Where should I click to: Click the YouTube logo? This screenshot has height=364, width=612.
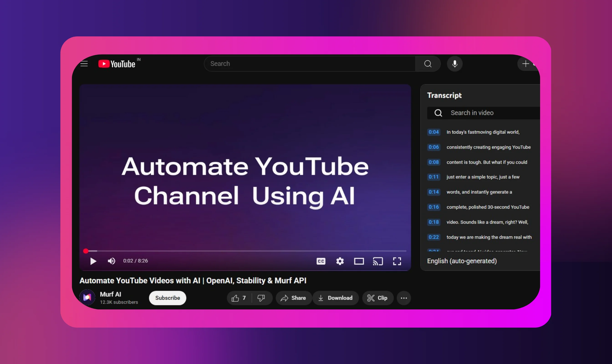(x=117, y=64)
